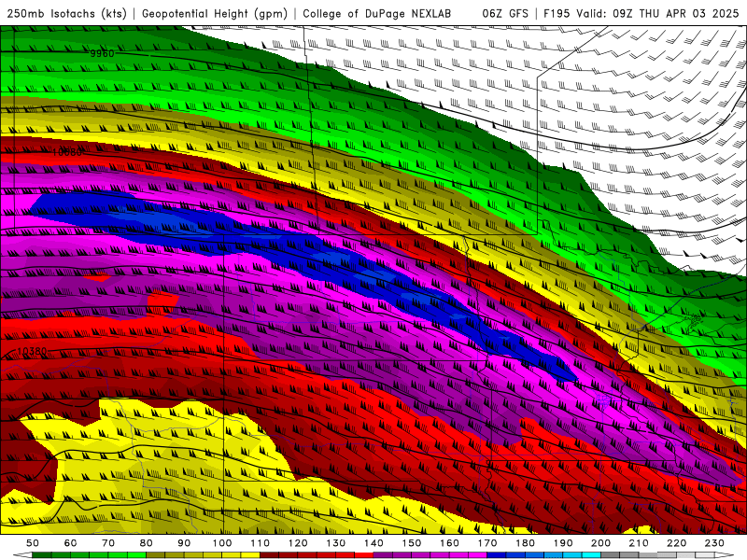Click the '250mb Isotachs (kts)' title text

66,13
